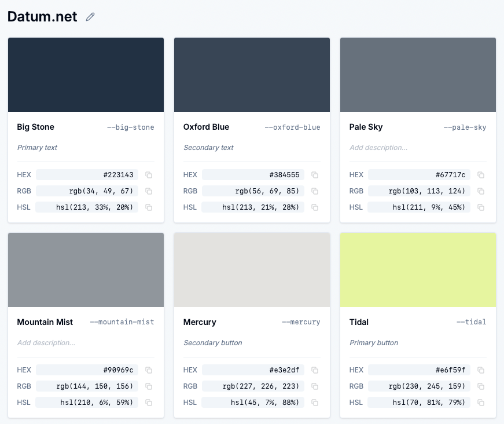Click the rgb(227, 226, 223) field
This screenshot has width=504, height=424.
point(253,386)
